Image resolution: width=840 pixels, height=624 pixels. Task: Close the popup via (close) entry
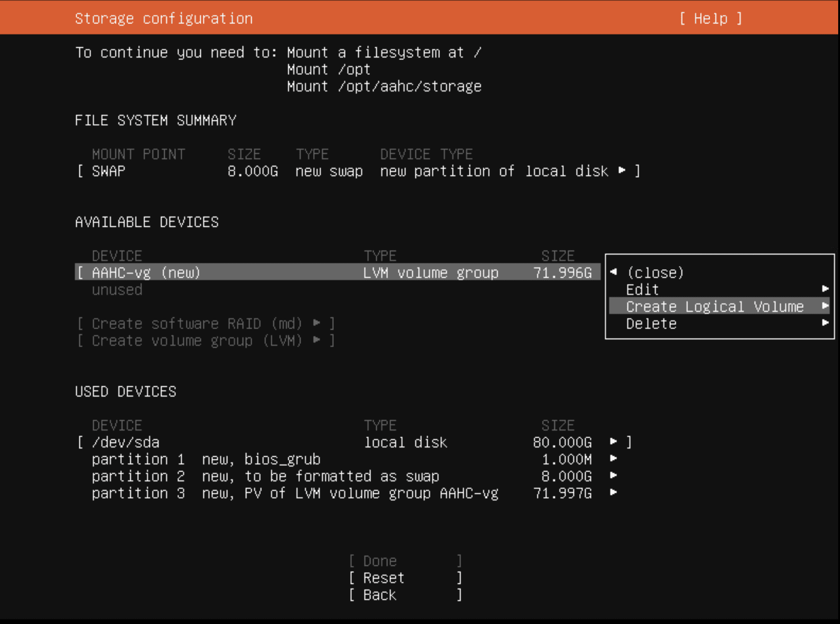[x=655, y=273]
